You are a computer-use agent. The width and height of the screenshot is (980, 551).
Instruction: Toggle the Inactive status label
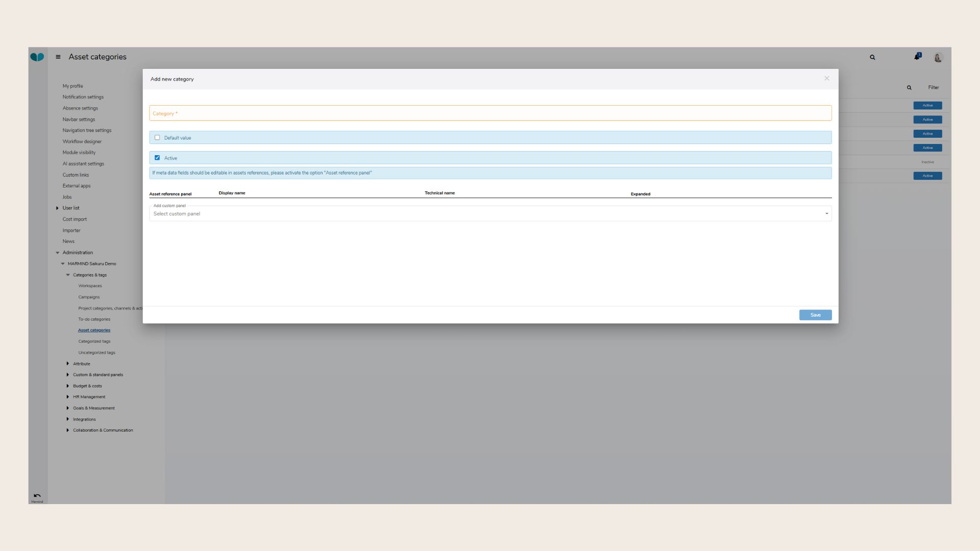pos(927,162)
